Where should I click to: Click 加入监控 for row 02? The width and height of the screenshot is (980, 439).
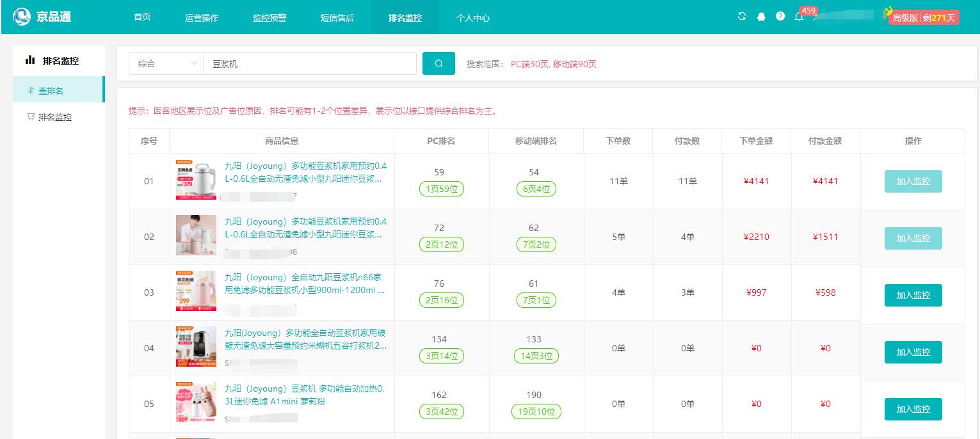(x=913, y=238)
